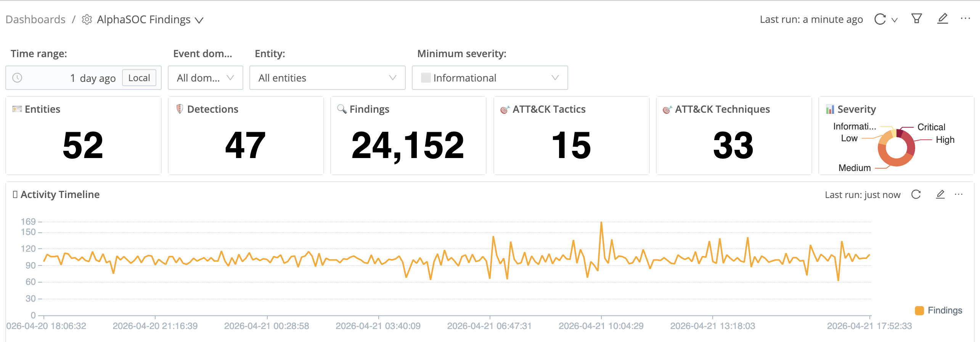Toggle the Local timezone button

(139, 78)
